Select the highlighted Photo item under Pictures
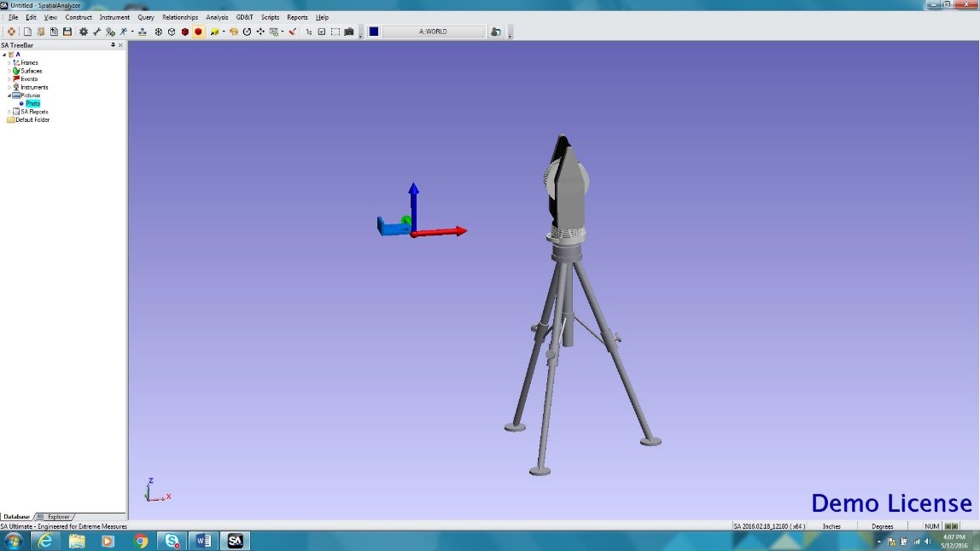This screenshot has width=980, height=551. click(33, 102)
